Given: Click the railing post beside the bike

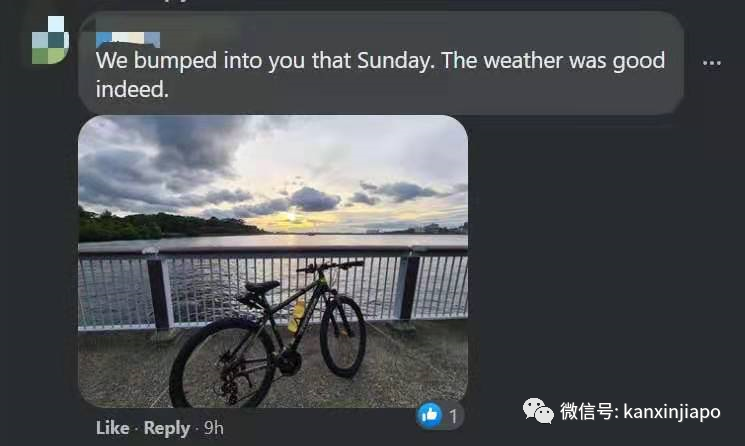Looking at the screenshot, I should (x=159, y=290).
